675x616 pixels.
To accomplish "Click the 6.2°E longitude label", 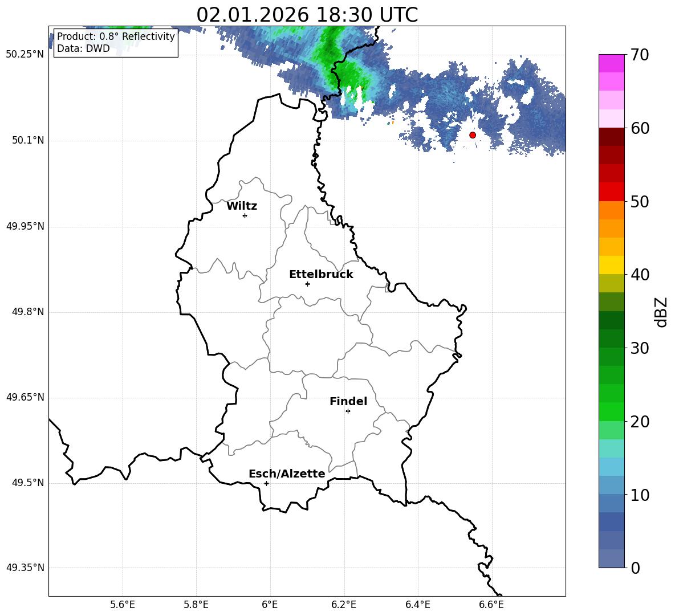I will point(344,605).
